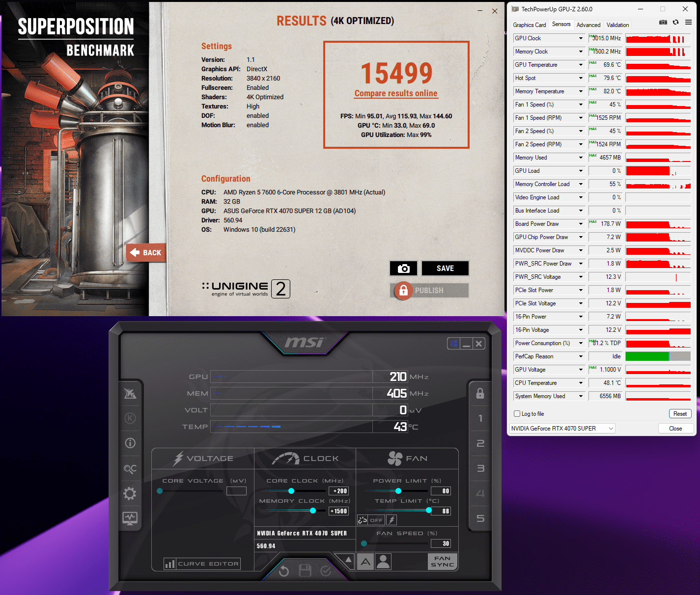Open the NVIDIA GeForce RTX 4070 SUPER device selector
This screenshot has height=595, width=700.
point(562,429)
